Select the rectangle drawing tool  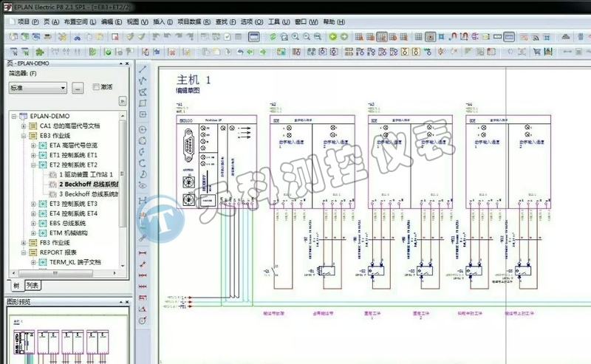(x=143, y=104)
